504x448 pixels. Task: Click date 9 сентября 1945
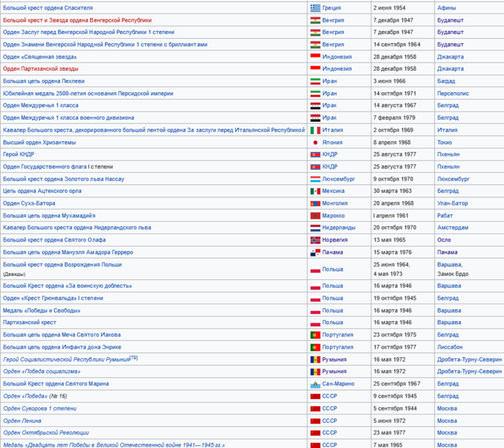pyautogui.click(x=394, y=396)
